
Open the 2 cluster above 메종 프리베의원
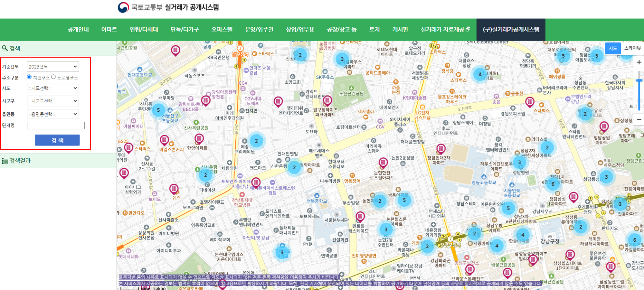256,141
